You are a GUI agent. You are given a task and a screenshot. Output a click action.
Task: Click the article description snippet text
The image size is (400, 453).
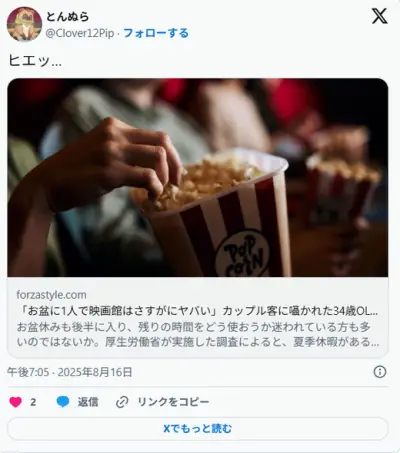198,334
